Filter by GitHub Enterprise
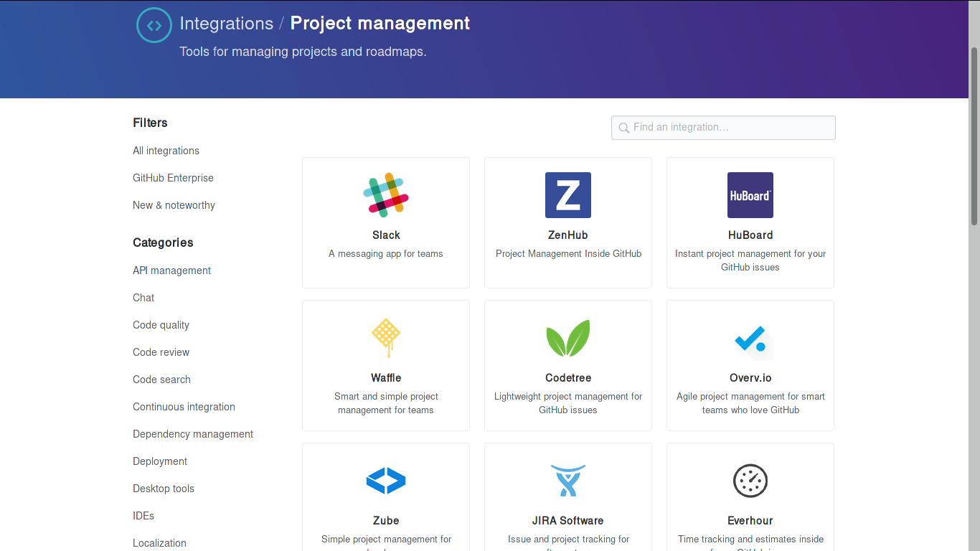The image size is (980, 551). pos(173,178)
